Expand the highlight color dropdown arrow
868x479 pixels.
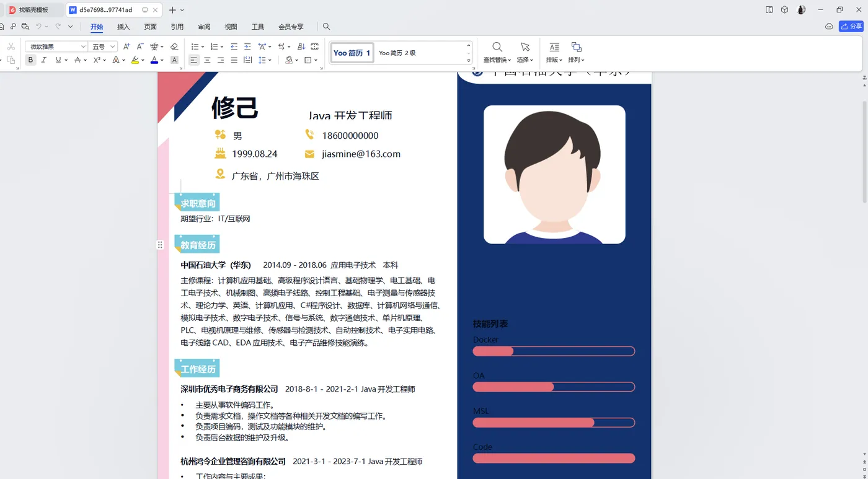143,60
